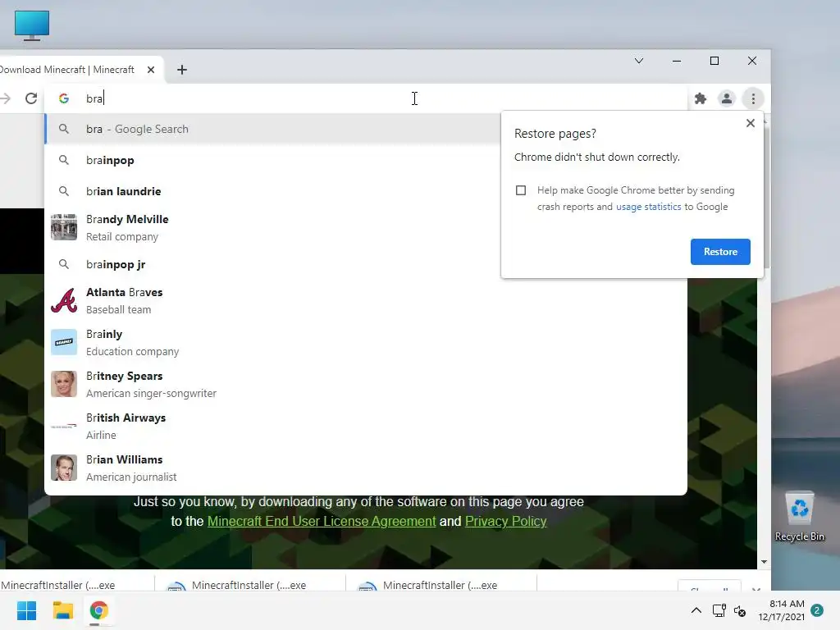This screenshot has width=840, height=630.
Task: Select the Recycle Bin desktop icon
Action: pos(799,517)
